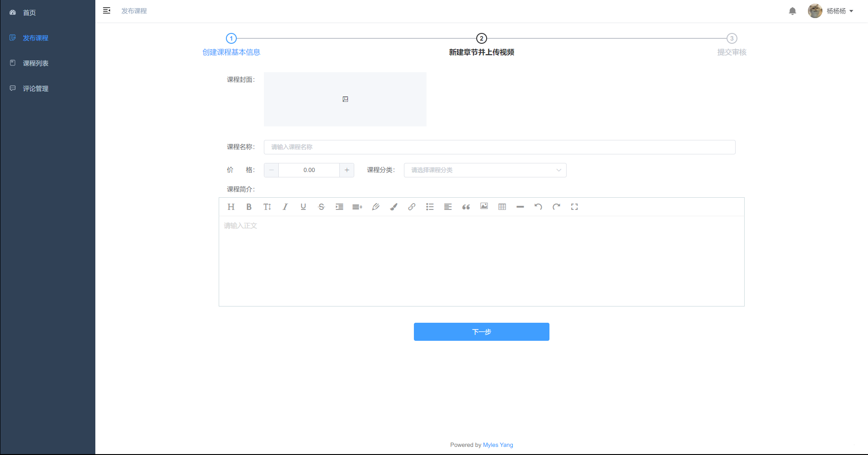868x455 pixels.
Task: Toggle italic formatting in editor
Action: pos(285,207)
